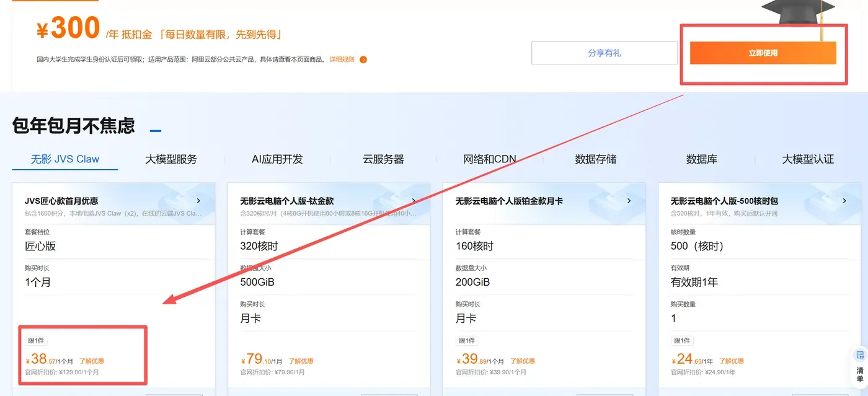Click the 分享有礼 button

pyautogui.click(x=604, y=53)
